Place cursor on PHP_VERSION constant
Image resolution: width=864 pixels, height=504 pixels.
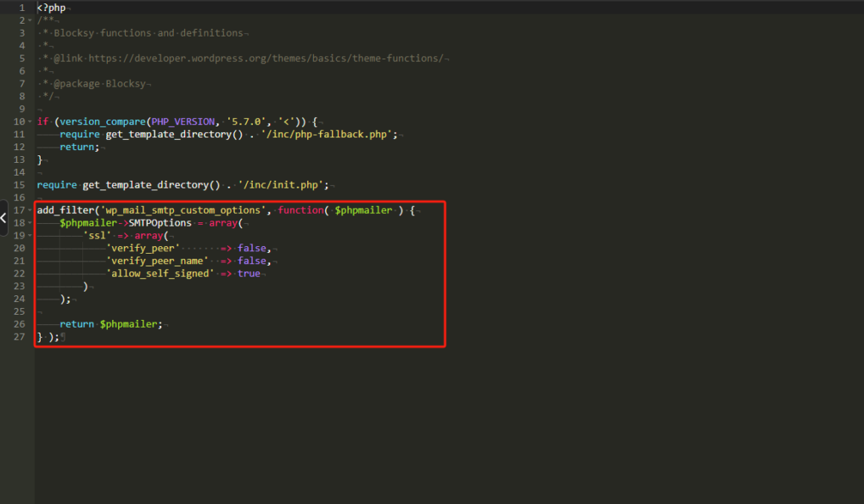pos(185,121)
